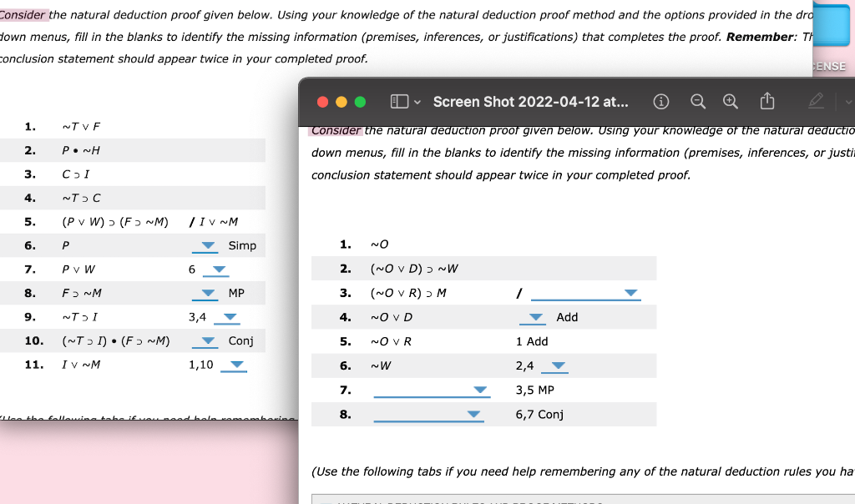
Task: Open the rule dropdown after 2,4 on line 6
Action: [x=555, y=365]
